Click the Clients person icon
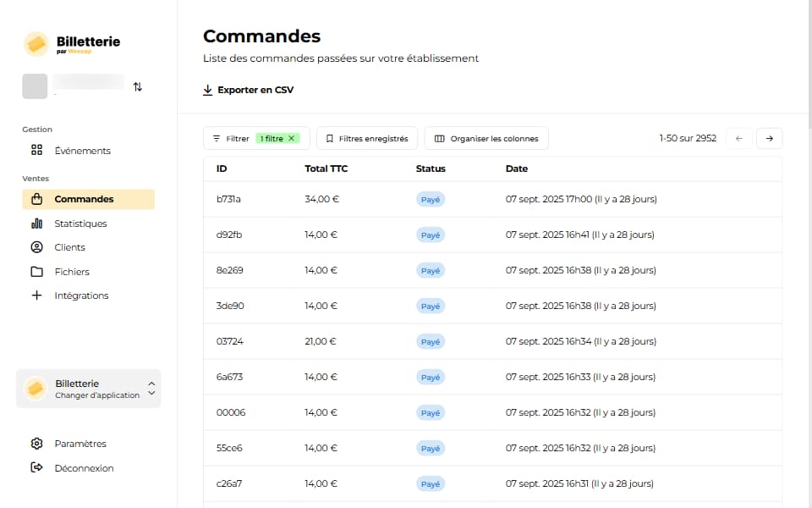The height and width of the screenshot is (508, 812). coord(36,247)
